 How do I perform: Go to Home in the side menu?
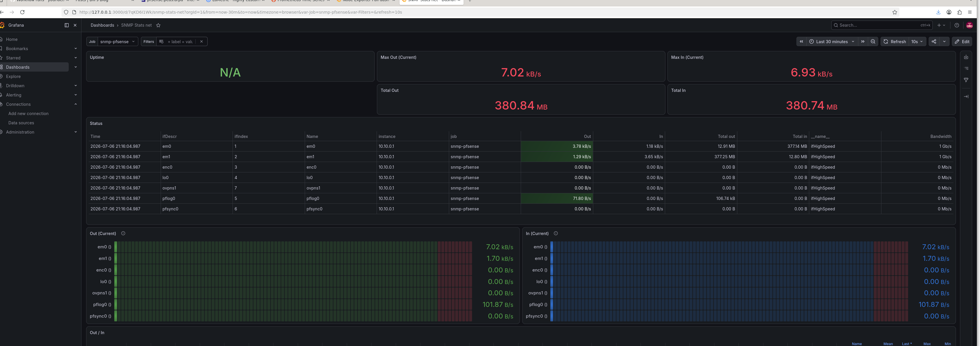(12, 39)
